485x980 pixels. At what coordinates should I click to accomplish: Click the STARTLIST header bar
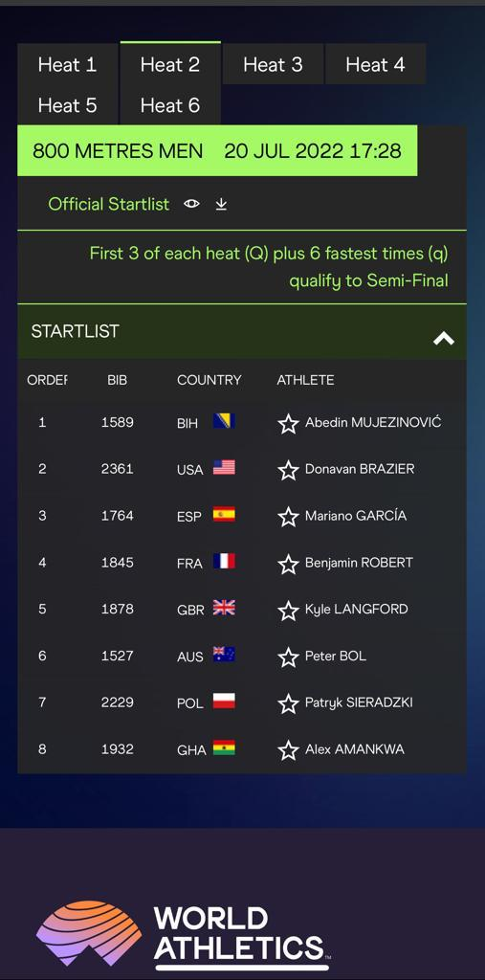[x=242, y=331]
